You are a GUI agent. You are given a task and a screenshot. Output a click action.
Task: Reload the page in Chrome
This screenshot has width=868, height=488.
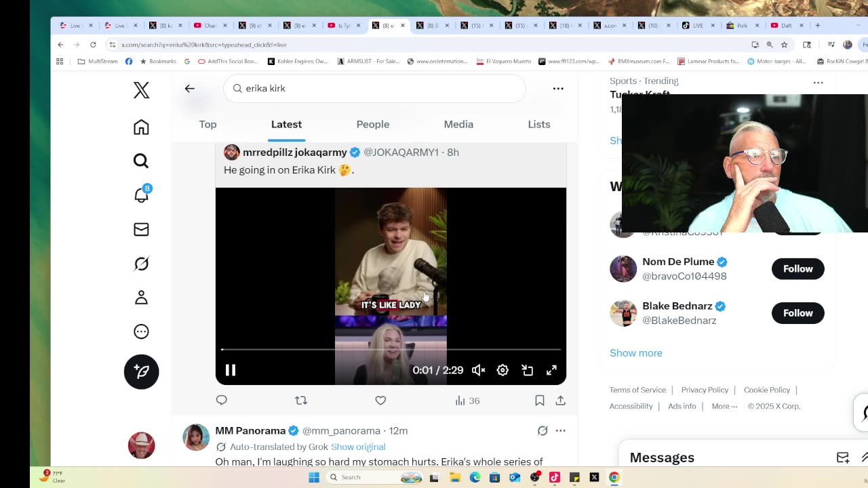[x=93, y=45]
